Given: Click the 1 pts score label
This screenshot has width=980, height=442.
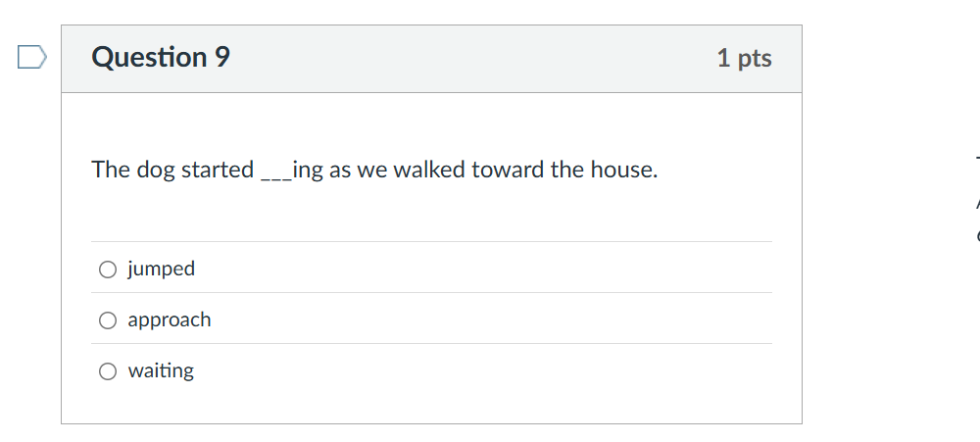Looking at the screenshot, I should (744, 59).
